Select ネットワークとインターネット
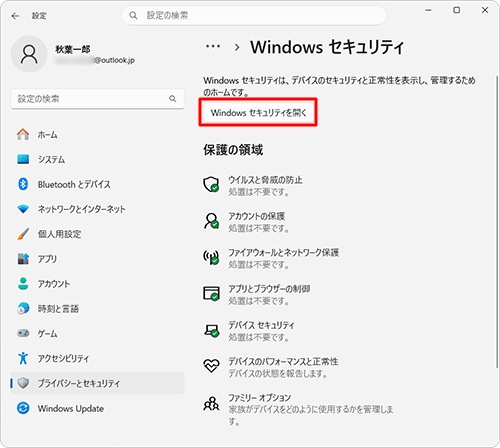This screenshot has height=448, width=500. click(97, 209)
